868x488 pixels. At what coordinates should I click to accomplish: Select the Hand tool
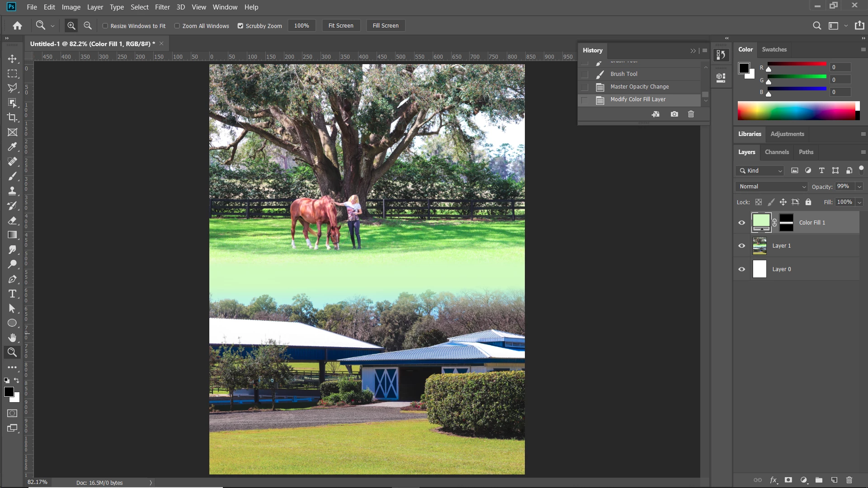(12, 338)
